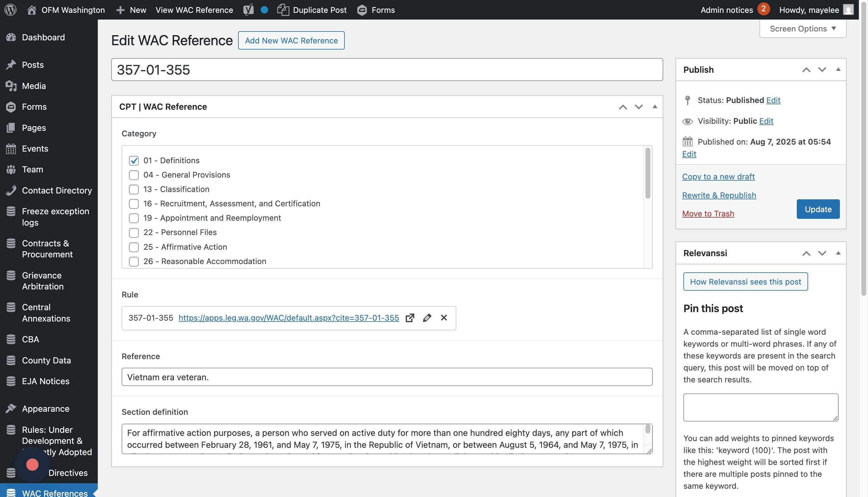Click the WordPress logo in admin bar

pos(11,10)
